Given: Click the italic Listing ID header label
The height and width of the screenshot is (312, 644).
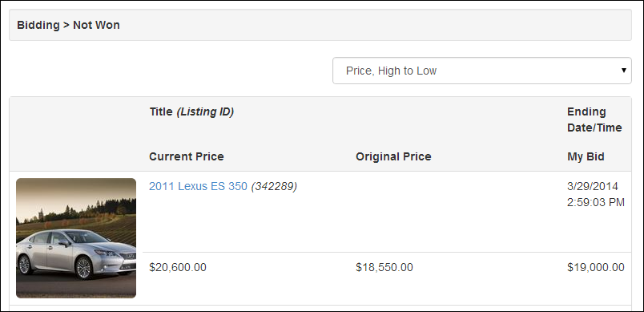Looking at the screenshot, I should [x=205, y=111].
